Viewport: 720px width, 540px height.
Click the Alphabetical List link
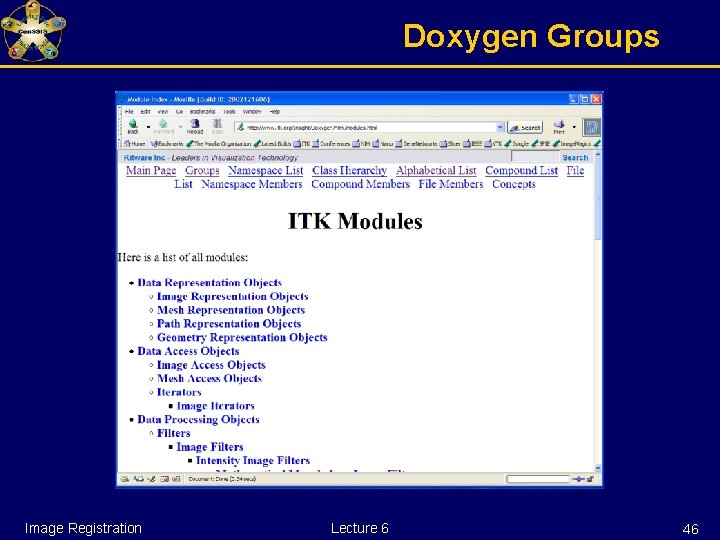436,170
